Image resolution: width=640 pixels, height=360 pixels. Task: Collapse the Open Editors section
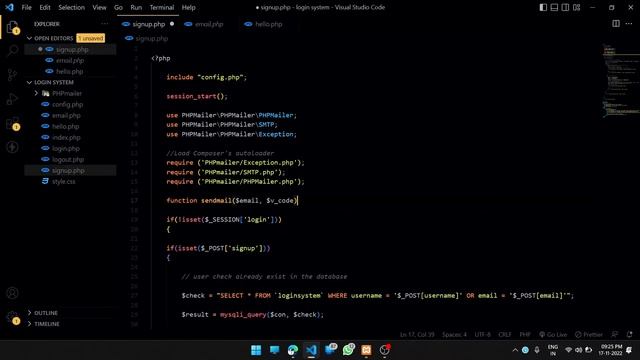(29, 38)
